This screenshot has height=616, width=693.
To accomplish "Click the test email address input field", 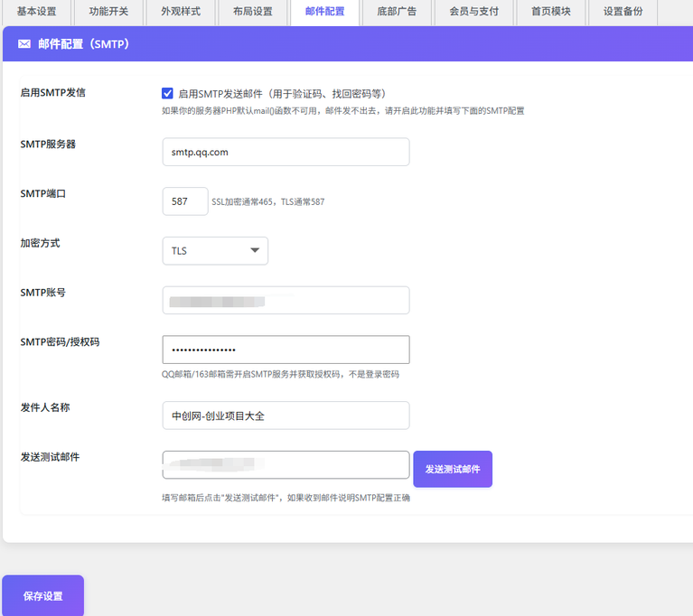I will click(x=286, y=465).
